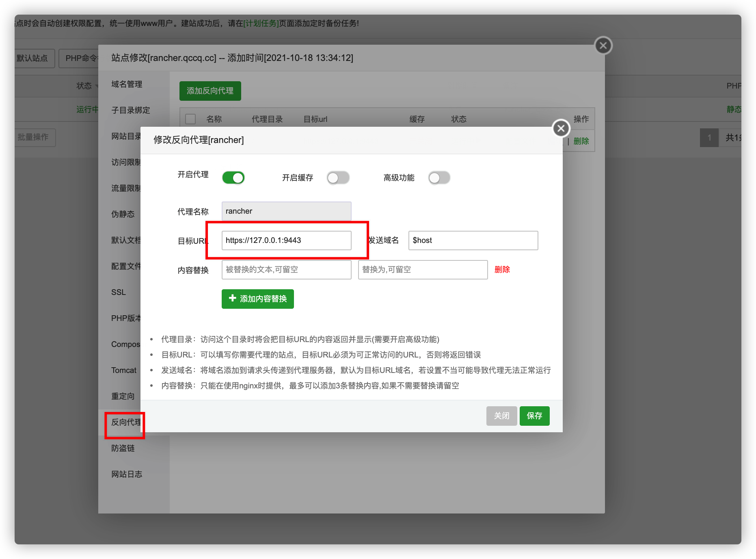The height and width of the screenshot is (559, 756).
Task: Enable the 高级功能 switch
Action: [x=439, y=178]
